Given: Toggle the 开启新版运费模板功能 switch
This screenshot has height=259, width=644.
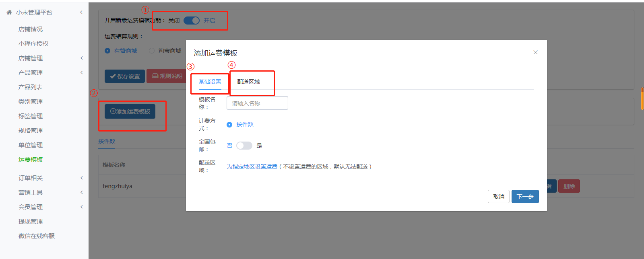Looking at the screenshot, I should pos(192,21).
